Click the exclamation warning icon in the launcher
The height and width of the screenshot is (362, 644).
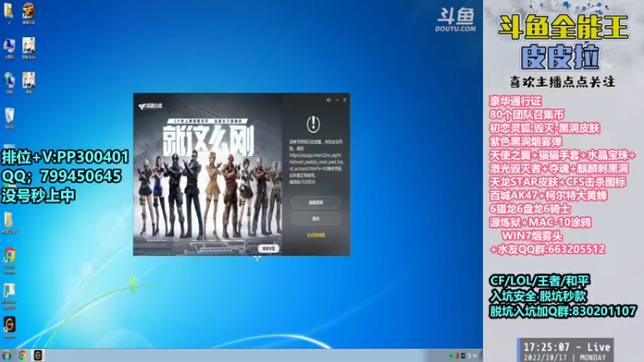click(x=313, y=124)
